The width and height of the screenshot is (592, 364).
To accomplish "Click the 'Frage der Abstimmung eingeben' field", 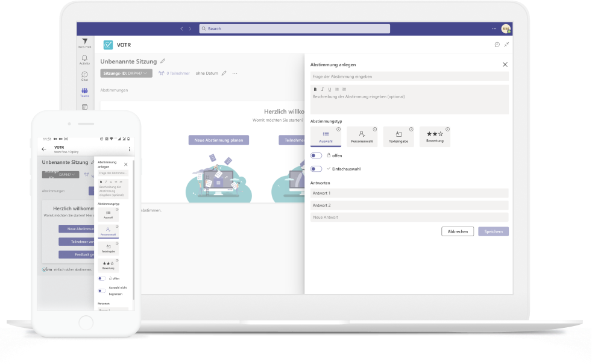I will (409, 77).
